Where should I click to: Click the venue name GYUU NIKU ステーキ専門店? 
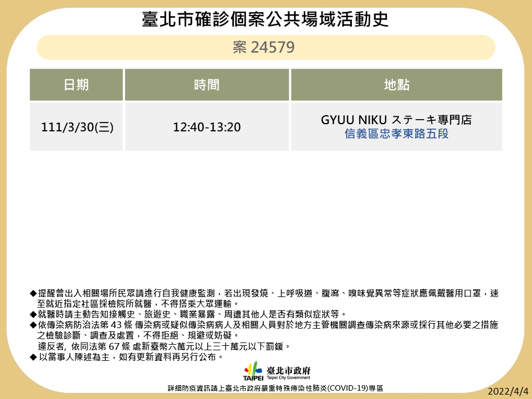pyautogui.click(x=396, y=120)
